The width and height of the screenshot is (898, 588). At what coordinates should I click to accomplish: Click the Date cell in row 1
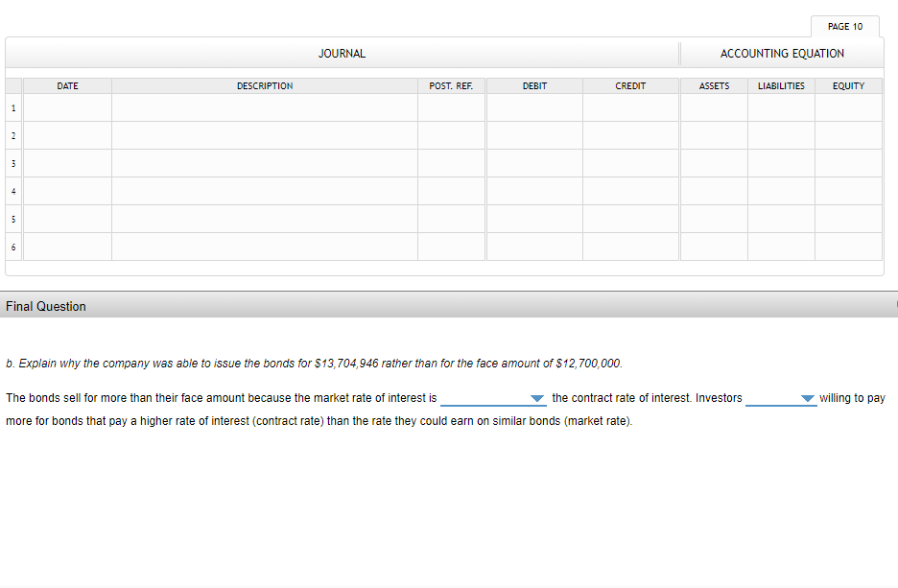(x=67, y=107)
